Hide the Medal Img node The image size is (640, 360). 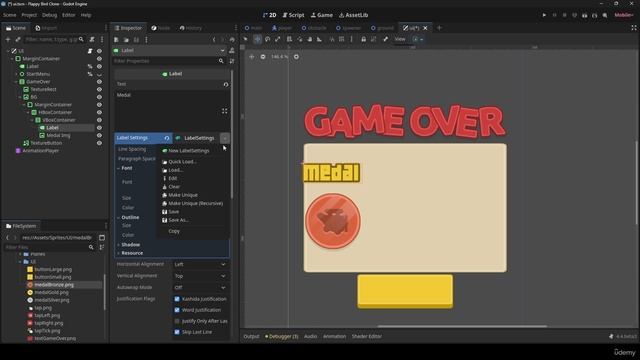pyautogui.click(x=99, y=136)
